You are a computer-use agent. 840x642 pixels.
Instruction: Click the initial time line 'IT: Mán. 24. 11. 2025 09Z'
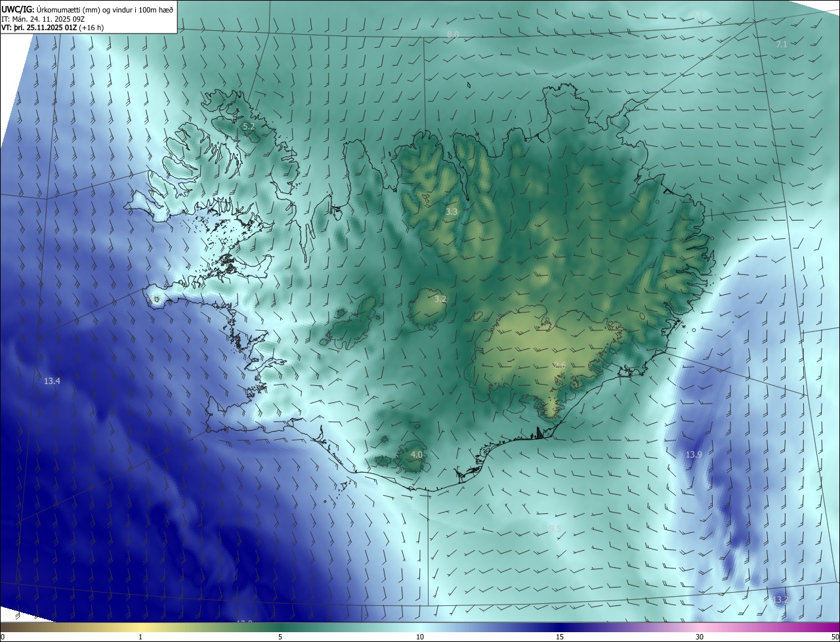[x=44, y=19]
